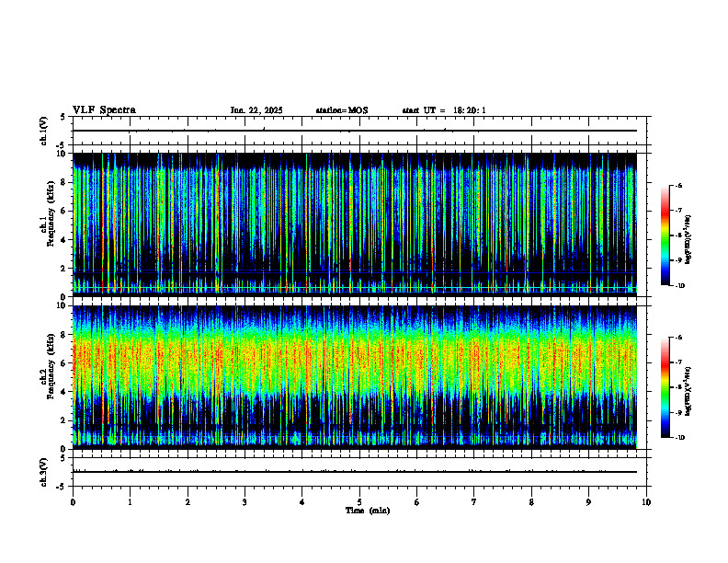Click the ch.1 colorbar log(PSD) unit label

pyautogui.click(x=688, y=240)
